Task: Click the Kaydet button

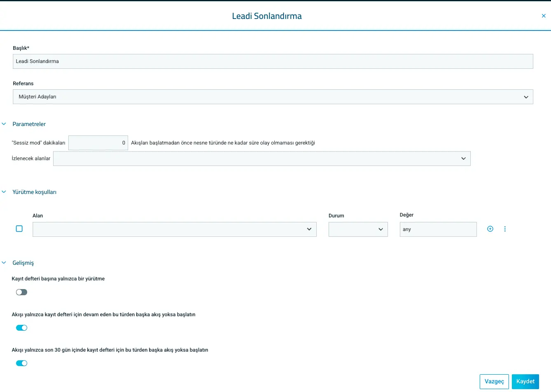Action: click(x=525, y=382)
